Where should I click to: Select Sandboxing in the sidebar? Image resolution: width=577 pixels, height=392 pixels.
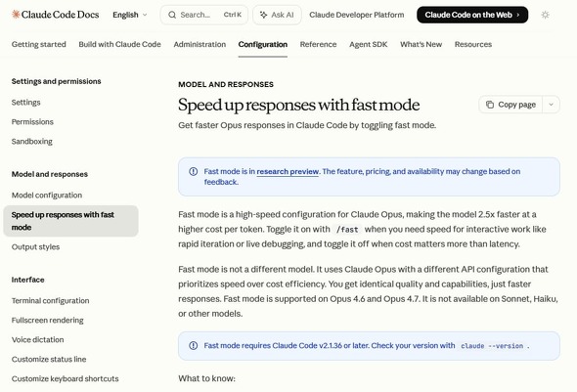tap(31, 141)
